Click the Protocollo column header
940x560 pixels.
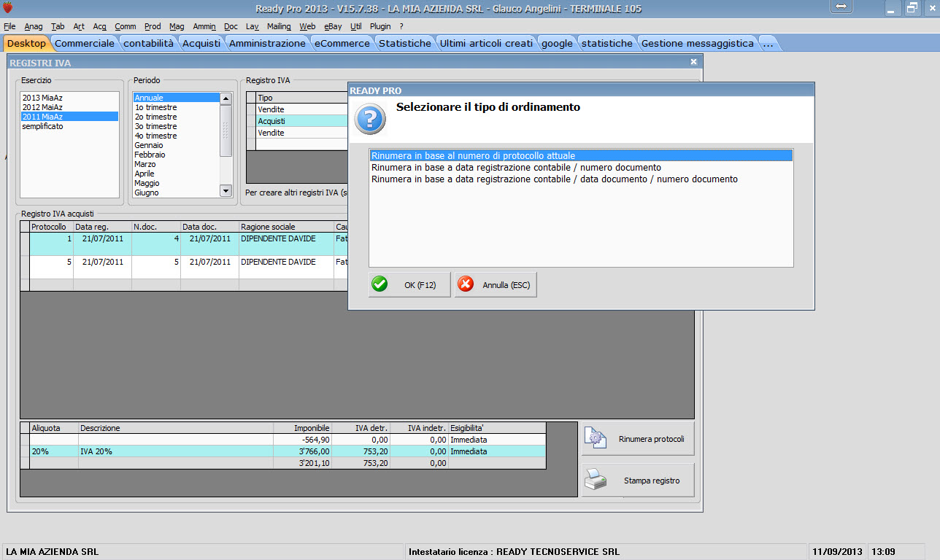[51, 227]
